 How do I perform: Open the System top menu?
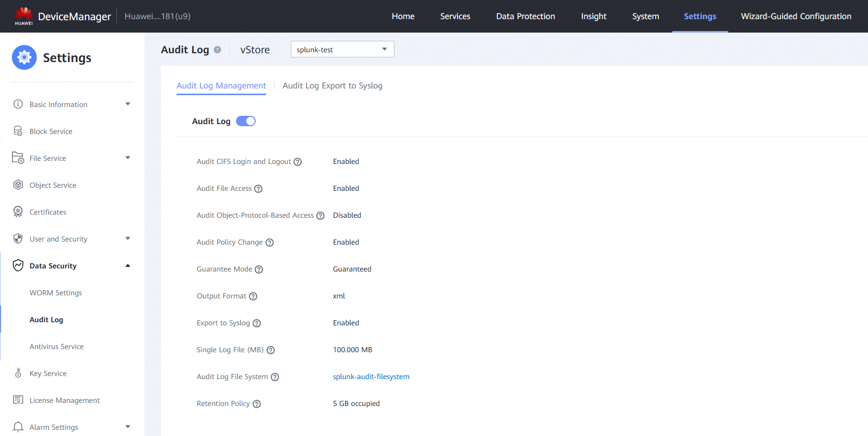coord(646,16)
